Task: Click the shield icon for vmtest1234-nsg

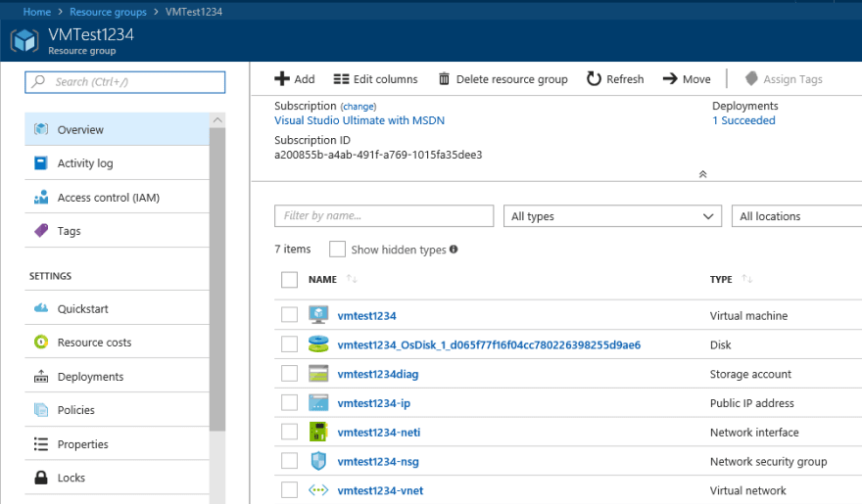Action: [x=318, y=461]
